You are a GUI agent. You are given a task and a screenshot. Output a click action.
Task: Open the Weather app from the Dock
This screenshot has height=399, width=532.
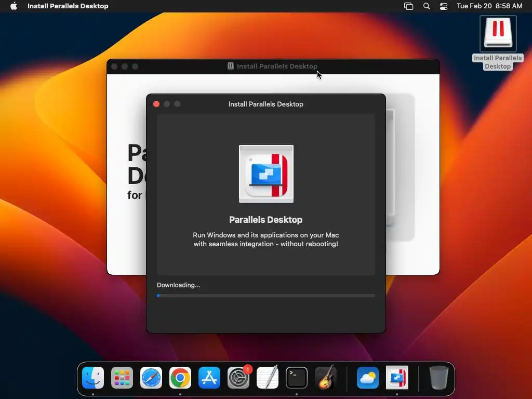(368, 378)
